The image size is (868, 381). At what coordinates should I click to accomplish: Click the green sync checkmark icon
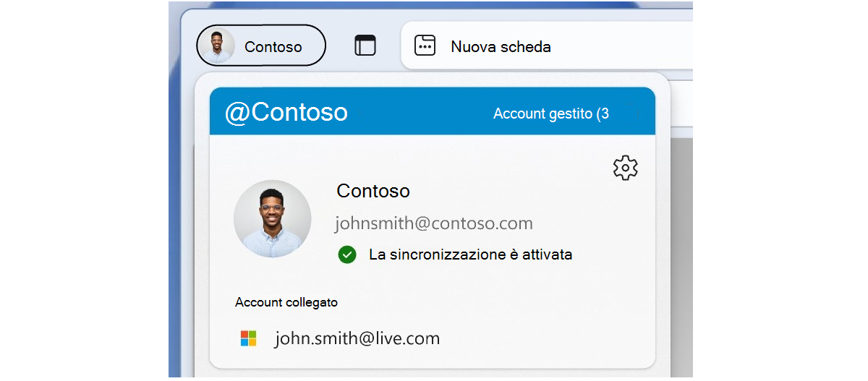pos(347,254)
